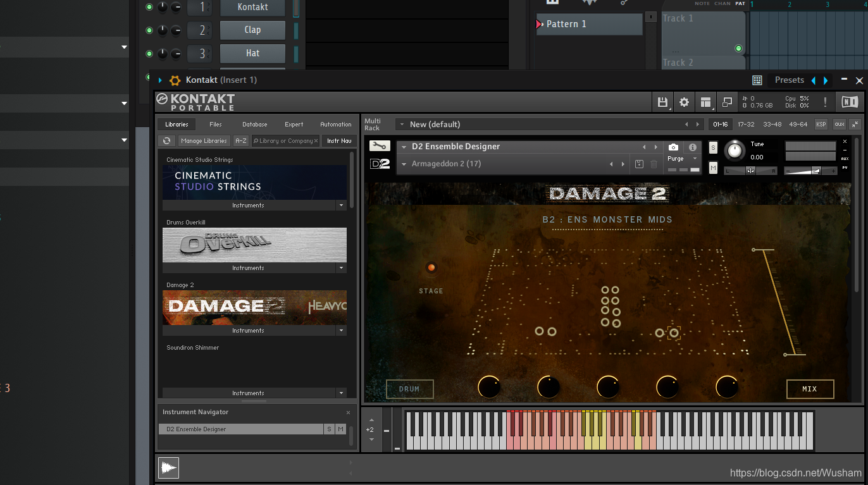Image resolution: width=868 pixels, height=485 pixels.
Task: Toggle Mute on D2 instrument header
Action: [x=714, y=168]
